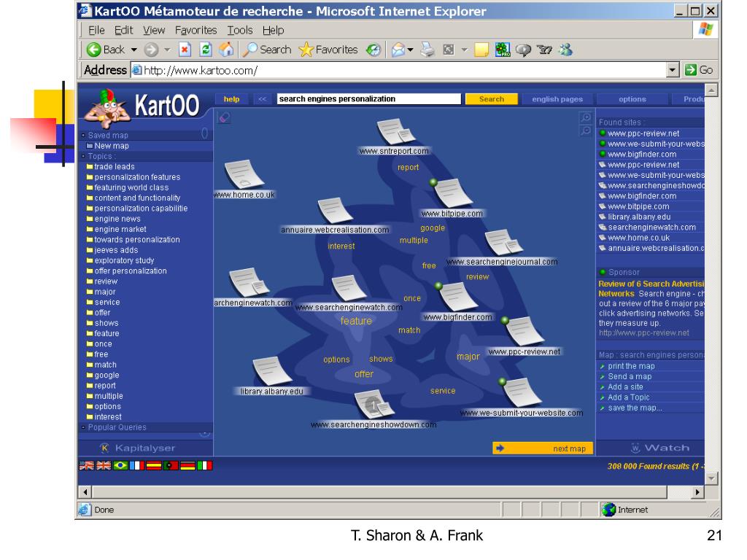Click the print the map link
The width and height of the screenshot is (747, 560).
pos(631,366)
